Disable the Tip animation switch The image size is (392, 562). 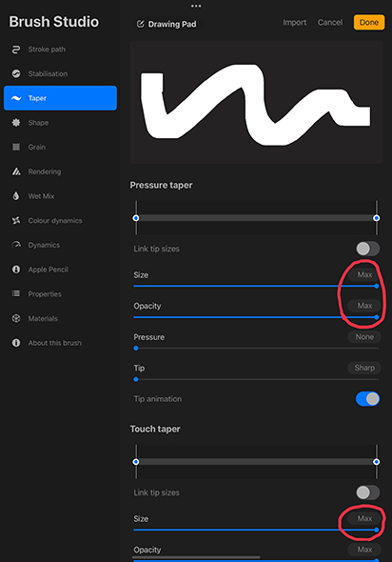[x=367, y=398]
